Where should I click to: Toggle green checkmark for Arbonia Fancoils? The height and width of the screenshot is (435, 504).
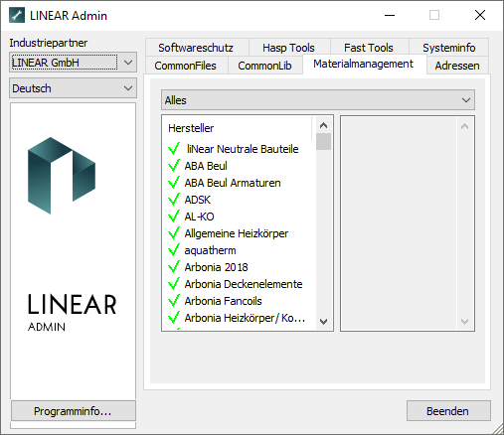pos(174,301)
